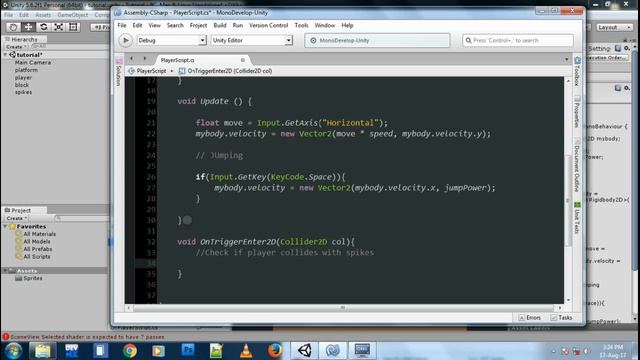Select the Unity scale tool
This screenshot has height=360, width=640.
pyautogui.click(x=58, y=27)
